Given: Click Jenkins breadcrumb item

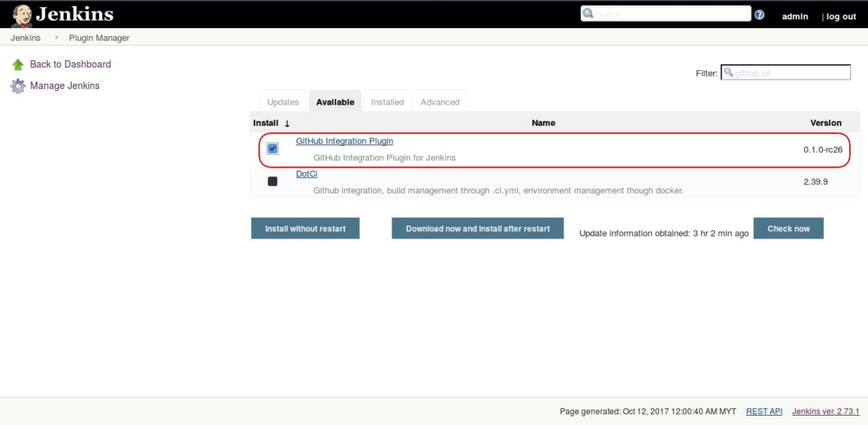Looking at the screenshot, I should 25,38.
